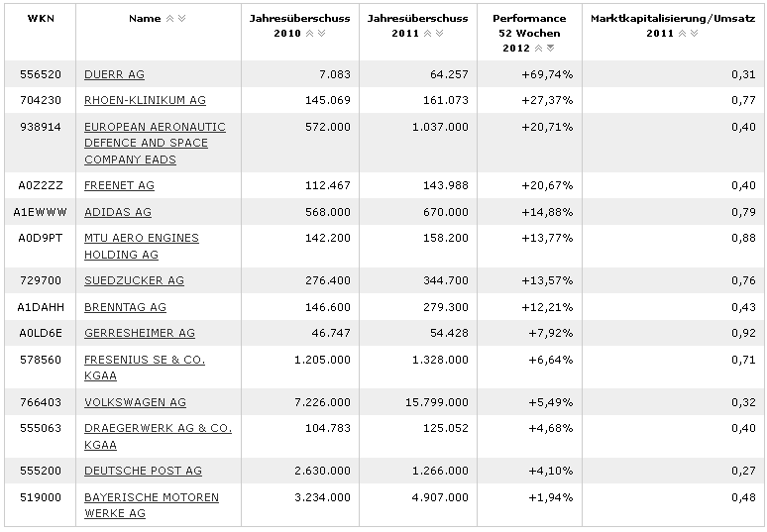Viewport: 767px width, 532px height.
Task: Open MTU AERO ENGINES HOLDING AG
Action: 141,246
